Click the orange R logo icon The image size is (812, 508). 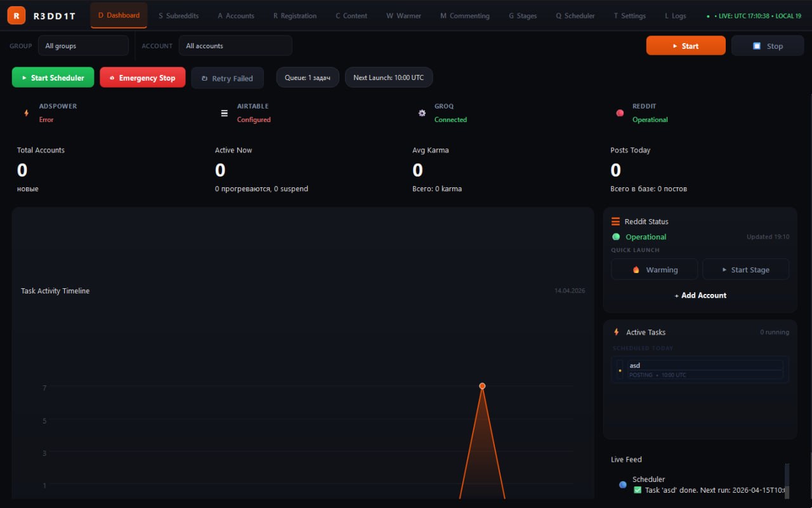point(16,15)
